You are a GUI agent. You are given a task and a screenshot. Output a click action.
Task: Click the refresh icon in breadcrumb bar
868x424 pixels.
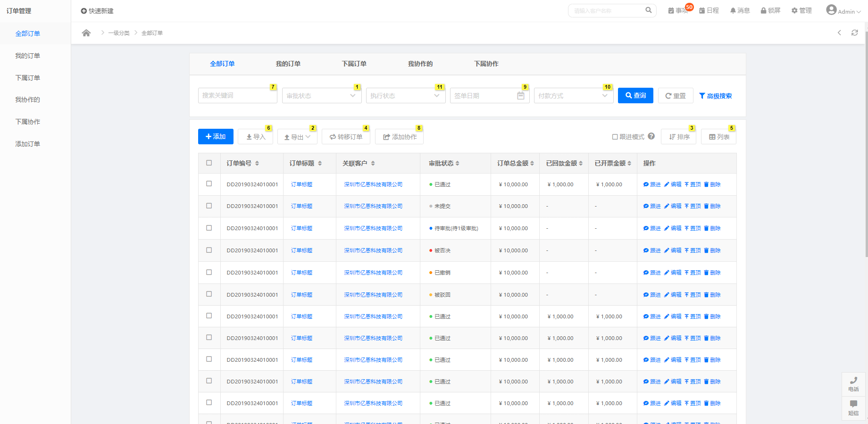coord(854,33)
